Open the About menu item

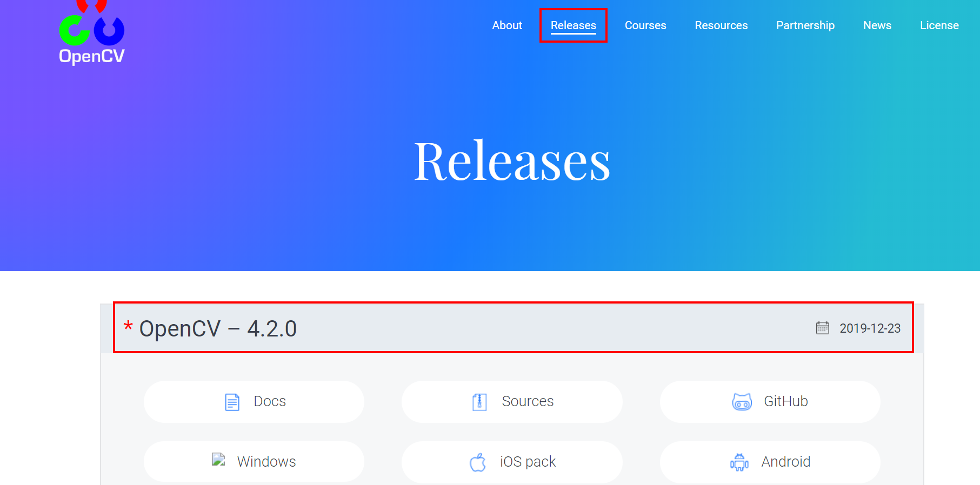coord(507,25)
